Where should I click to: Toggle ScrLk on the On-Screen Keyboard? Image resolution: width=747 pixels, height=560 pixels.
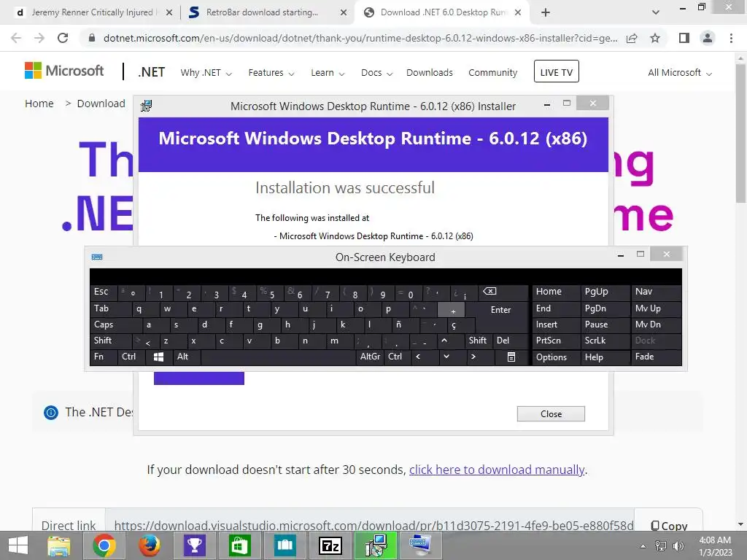(604, 341)
